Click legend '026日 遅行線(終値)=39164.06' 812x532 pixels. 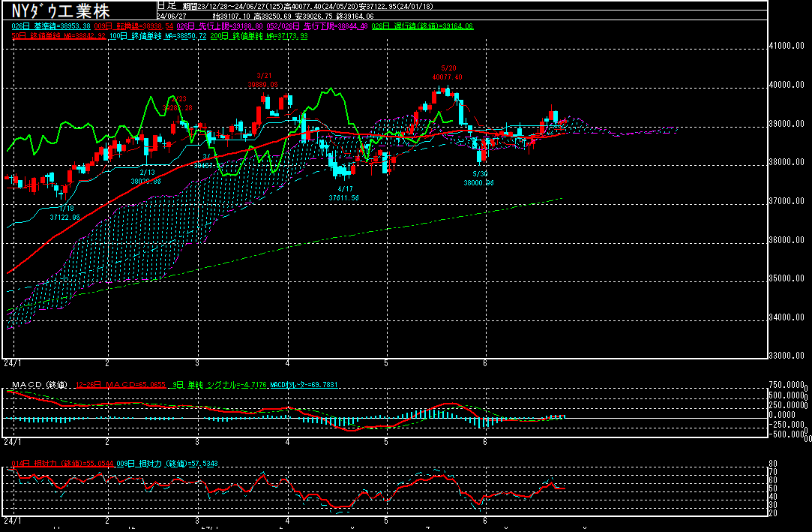(x=423, y=26)
